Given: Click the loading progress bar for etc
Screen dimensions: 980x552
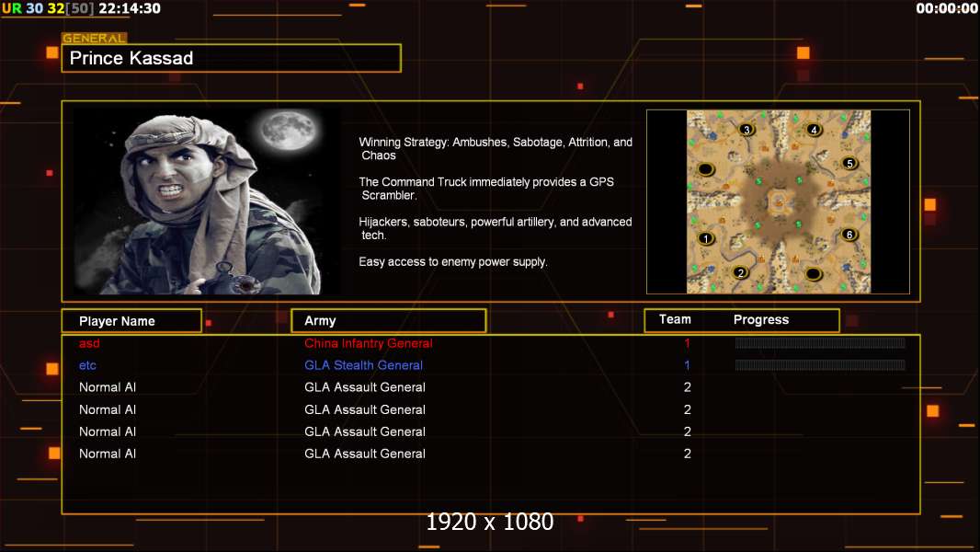Looking at the screenshot, I should (x=820, y=365).
